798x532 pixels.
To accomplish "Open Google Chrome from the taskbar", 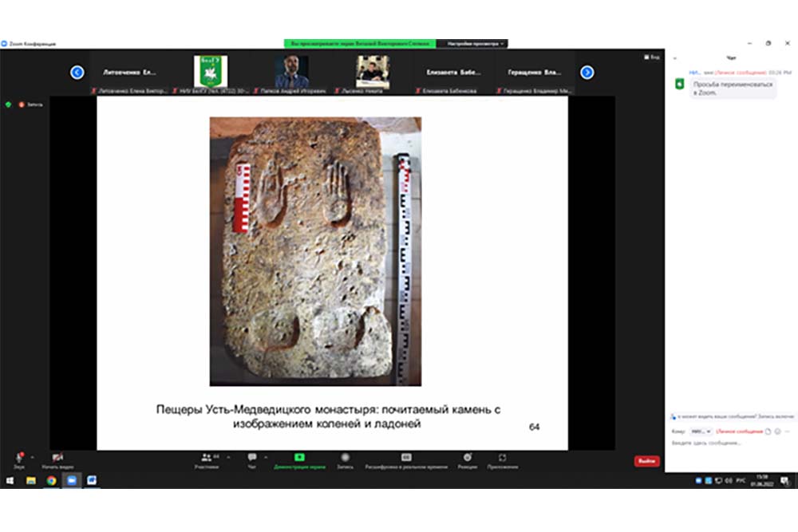I will (51, 480).
